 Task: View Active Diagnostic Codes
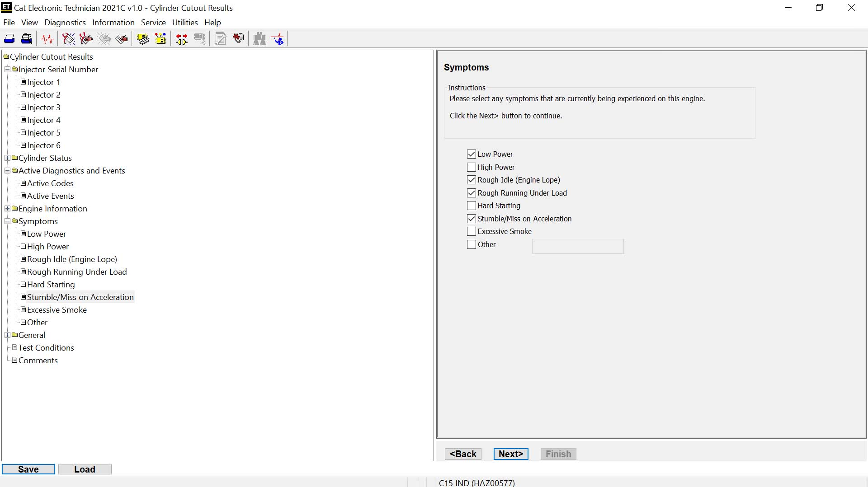click(68, 38)
